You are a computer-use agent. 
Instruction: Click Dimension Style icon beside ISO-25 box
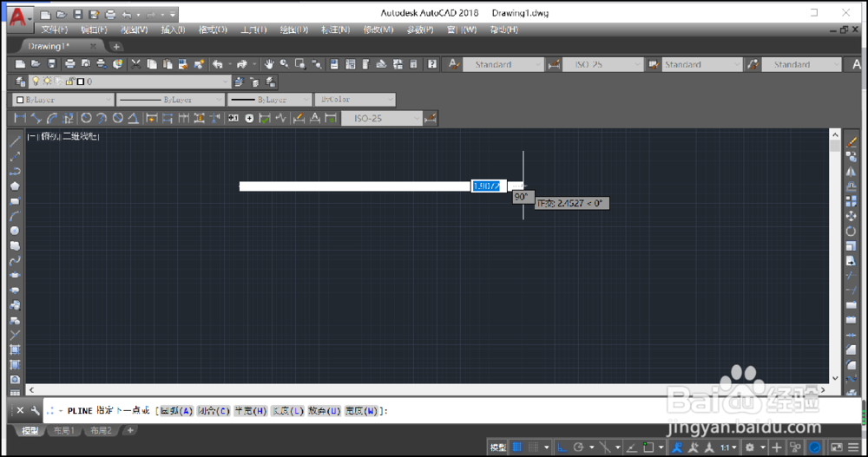(554, 65)
